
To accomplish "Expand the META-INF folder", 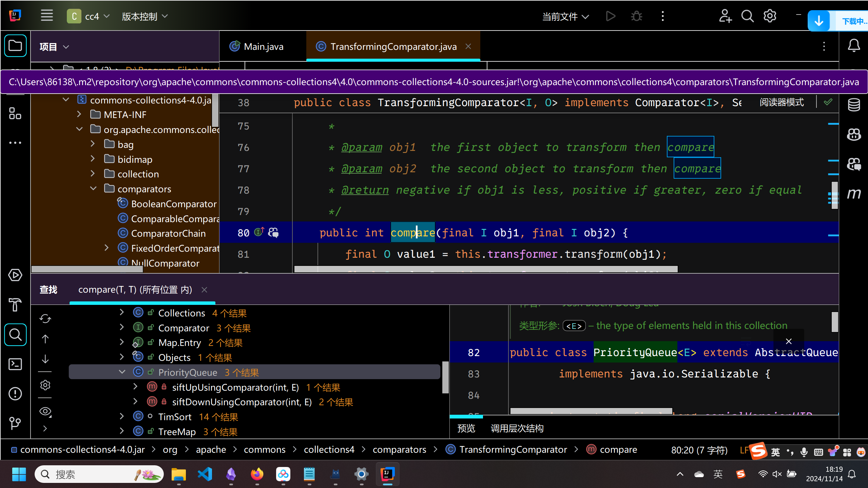I will pos(79,114).
